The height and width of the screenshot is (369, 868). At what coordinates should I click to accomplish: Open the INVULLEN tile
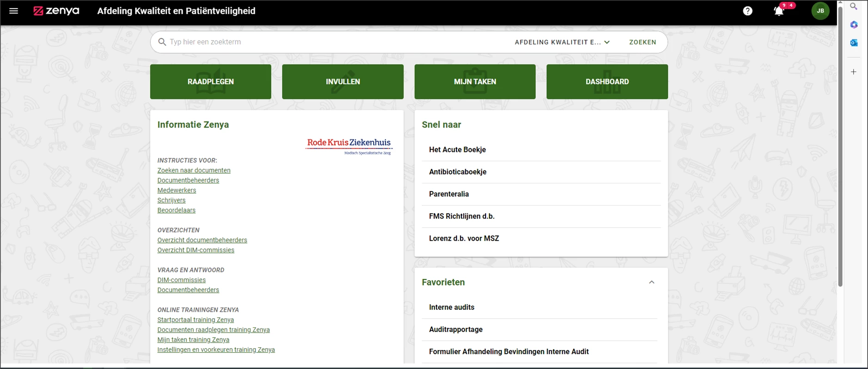pos(343,82)
